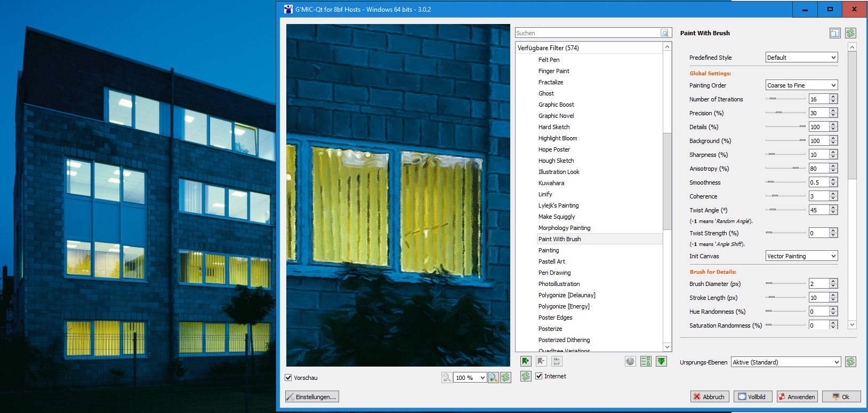Click the Anisotropy slider
Screen dimensions: 868x413
pos(785,169)
